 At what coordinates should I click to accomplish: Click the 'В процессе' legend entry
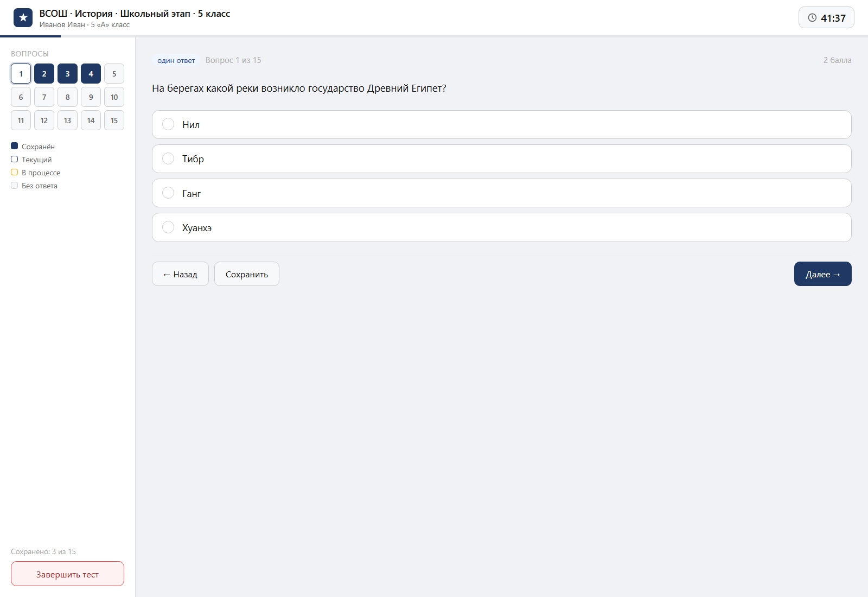(36, 173)
